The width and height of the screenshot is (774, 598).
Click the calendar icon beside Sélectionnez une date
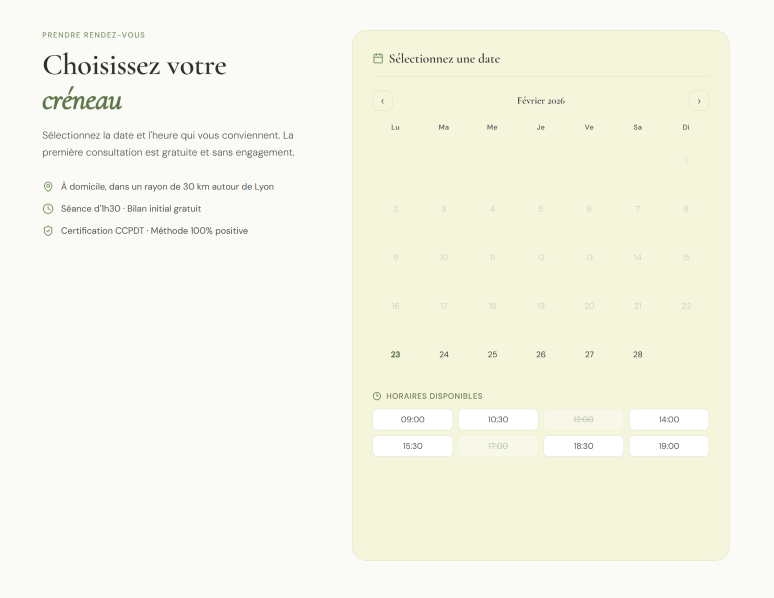(x=378, y=59)
